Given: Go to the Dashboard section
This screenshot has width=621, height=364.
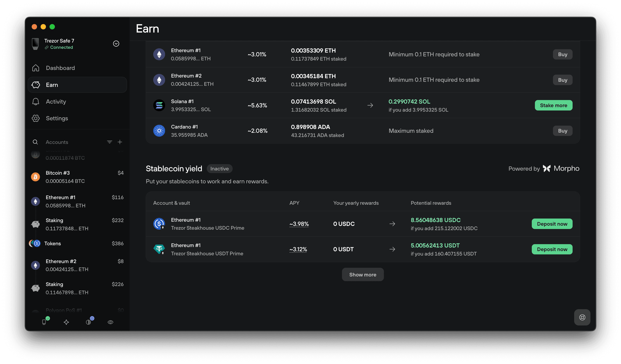Looking at the screenshot, I should point(77,68).
